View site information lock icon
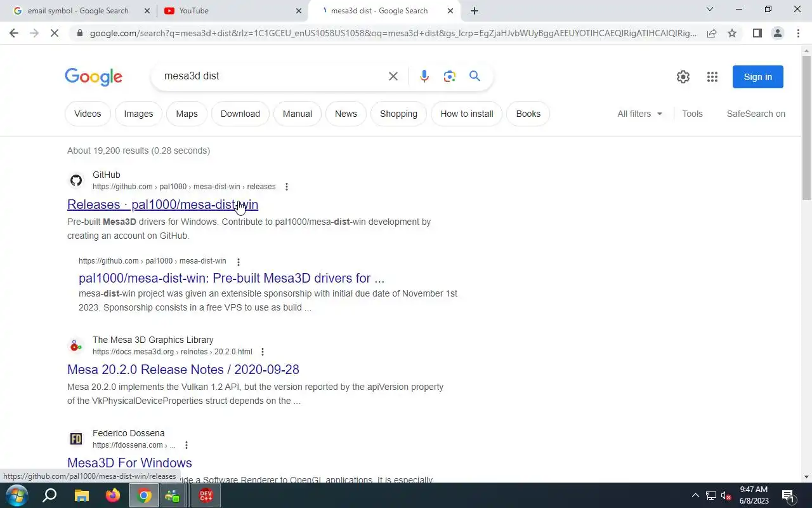Image resolution: width=812 pixels, height=508 pixels. click(79, 33)
